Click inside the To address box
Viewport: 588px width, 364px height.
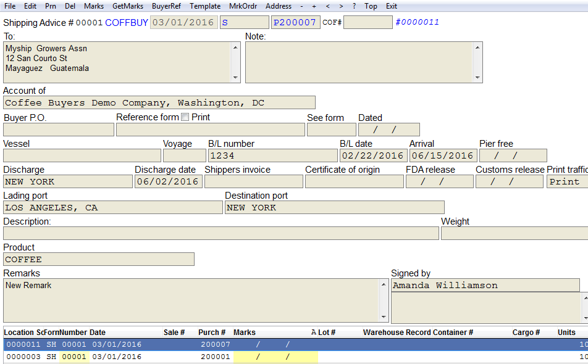(117, 62)
